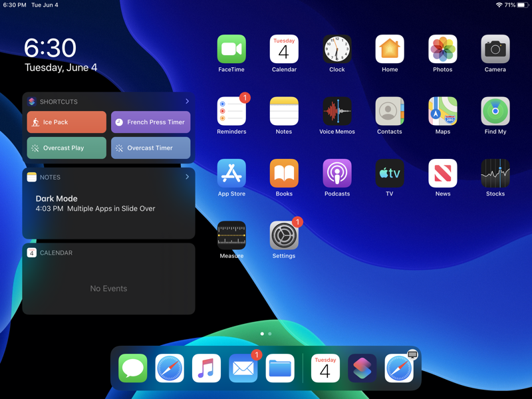Image resolution: width=532 pixels, height=399 pixels.
Task: Launch the Podcasts app
Action: tap(336, 174)
